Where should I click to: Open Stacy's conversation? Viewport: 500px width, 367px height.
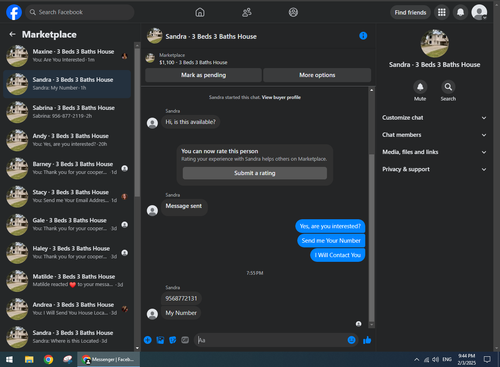[67, 196]
